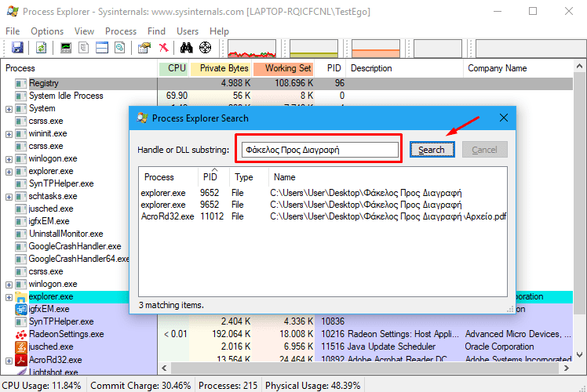Open the Properties toolbar icon
Viewport: 587px width, 392px height.
(144, 48)
